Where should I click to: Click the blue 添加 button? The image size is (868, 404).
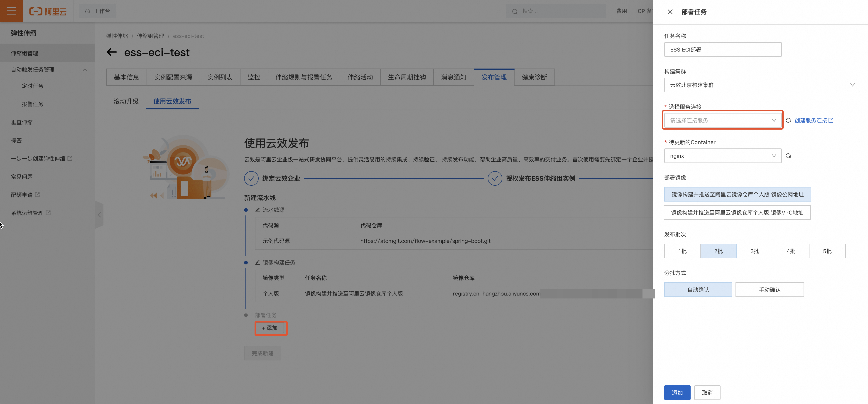pyautogui.click(x=677, y=392)
